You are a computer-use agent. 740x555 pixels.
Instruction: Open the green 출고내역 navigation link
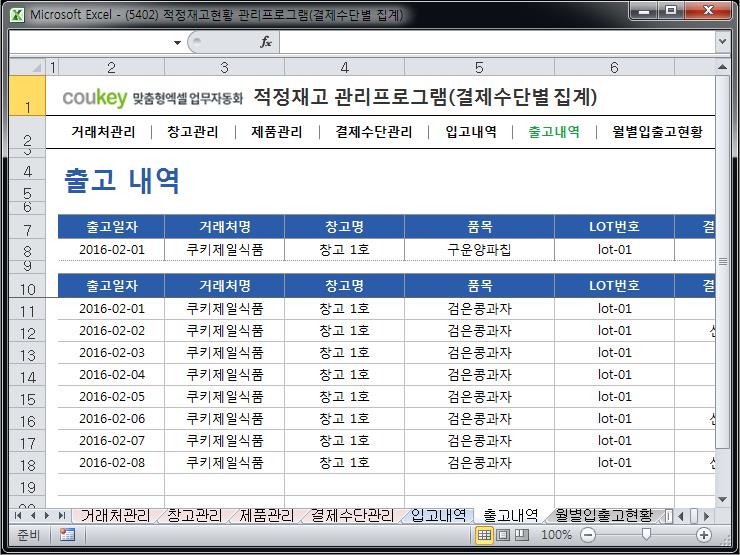tap(554, 132)
